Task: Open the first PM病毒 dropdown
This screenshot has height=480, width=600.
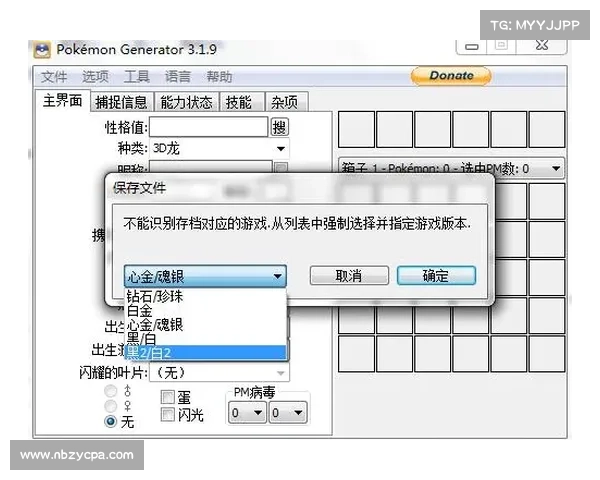Action: click(247, 413)
